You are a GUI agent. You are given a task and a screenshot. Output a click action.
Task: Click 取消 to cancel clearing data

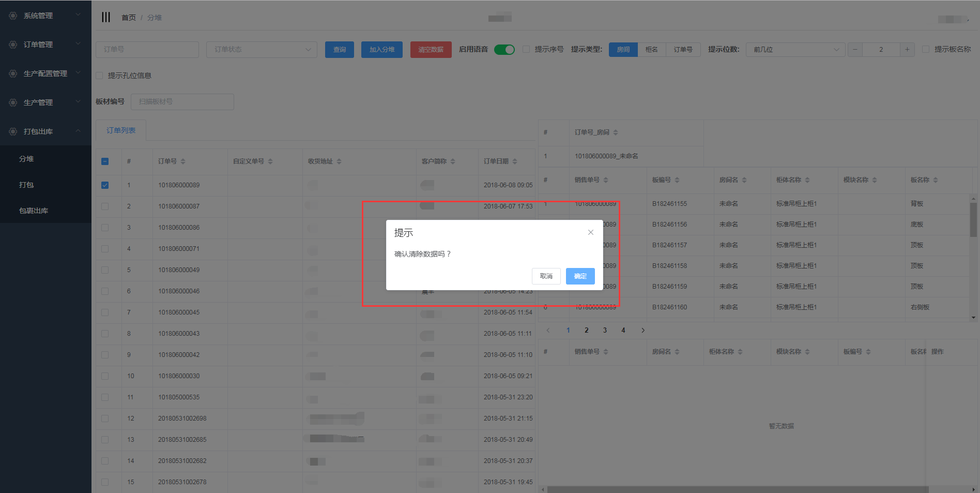(x=546, y=276)
